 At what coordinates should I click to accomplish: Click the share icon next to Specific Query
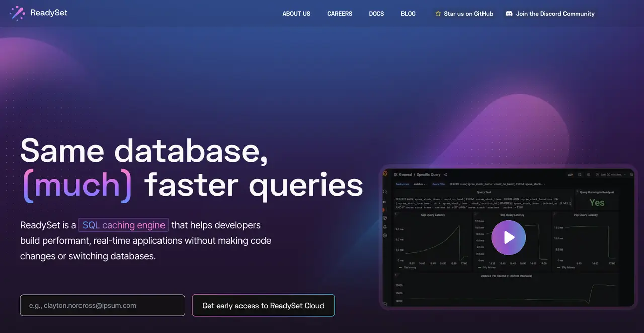coord(445,175)
